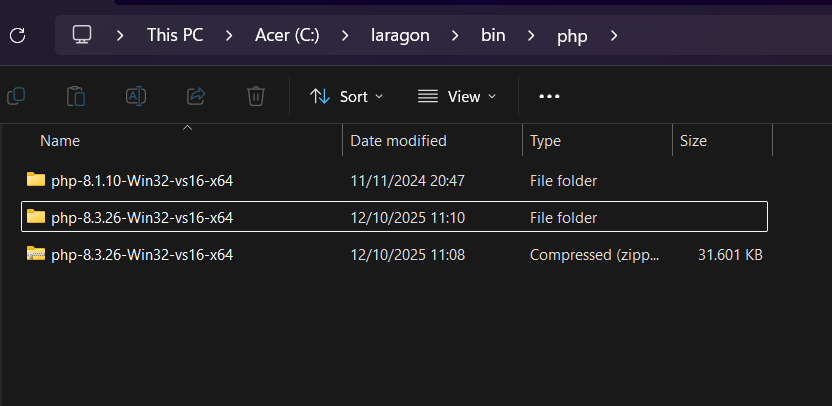This screenshot has height=406, width=832.
Task: Click the Compressed (zipp... type cell
Action: pyautogui.click(x=595, y=255)
